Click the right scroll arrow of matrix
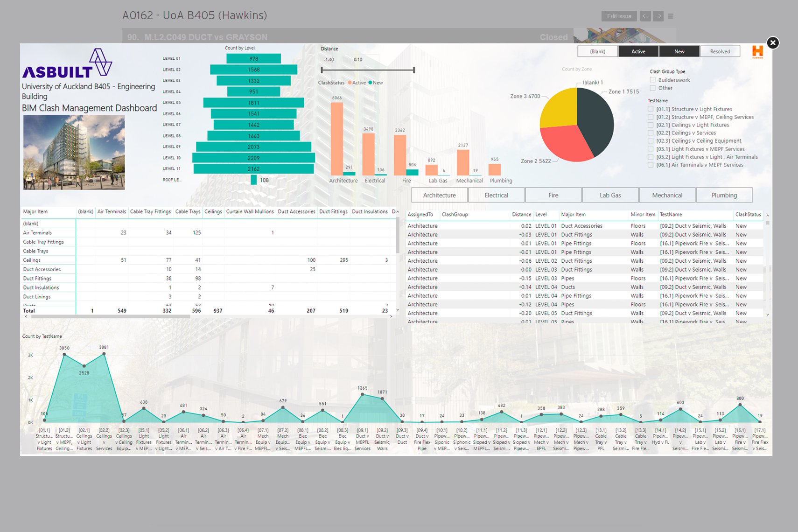This screenshot has height=532, width=798. click(x=391, y=316)
